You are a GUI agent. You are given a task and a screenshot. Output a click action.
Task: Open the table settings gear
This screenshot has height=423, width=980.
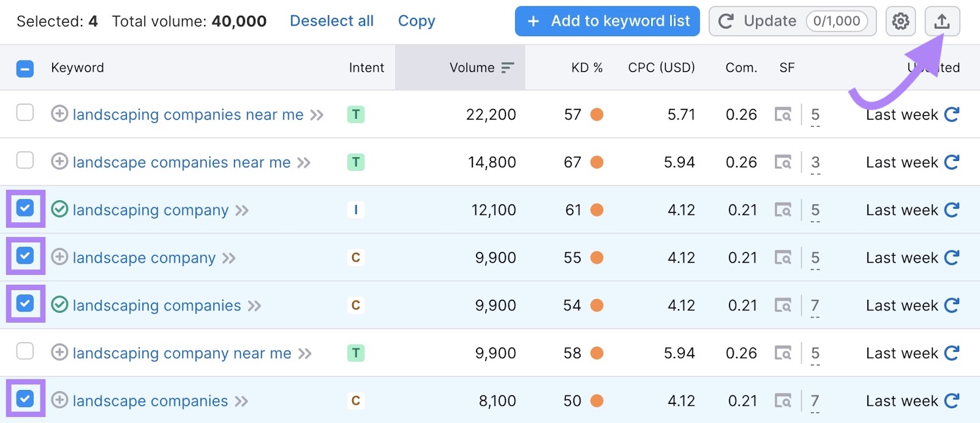(x=900, y=21)
